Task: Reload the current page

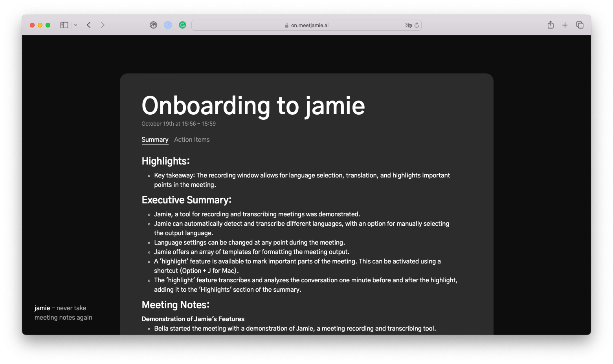Action: [417, 25]
